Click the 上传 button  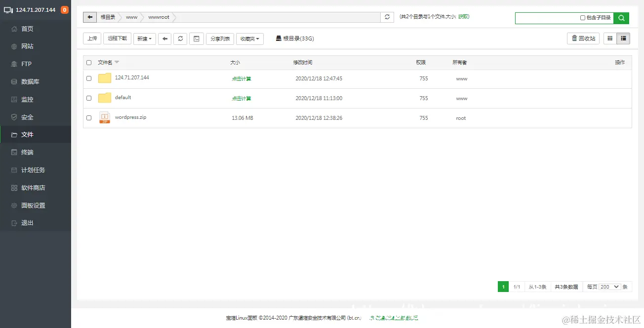[92, 38]
